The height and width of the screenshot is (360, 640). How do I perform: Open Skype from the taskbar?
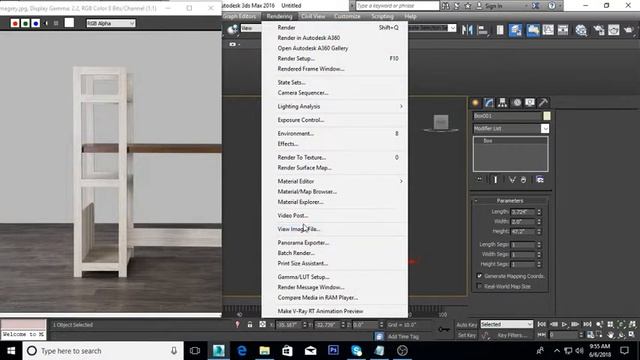pyautogui.click(x=356, y=351)
